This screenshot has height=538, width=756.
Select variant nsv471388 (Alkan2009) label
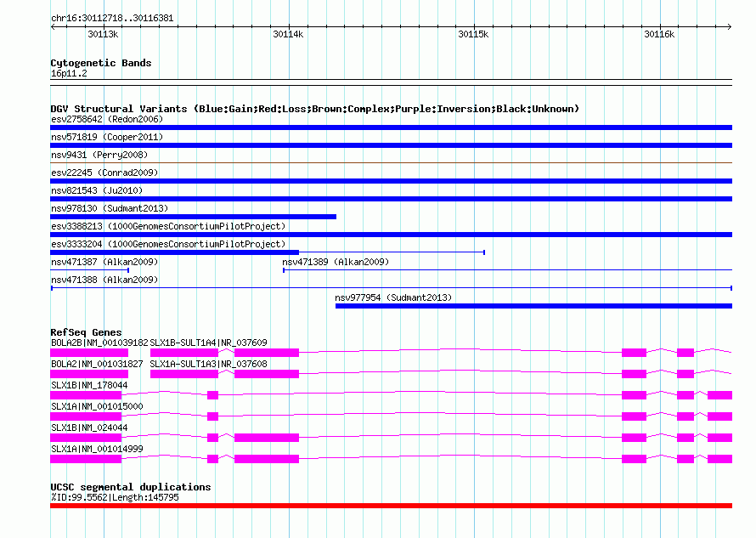pyautogui.click(x=104, y=280)
